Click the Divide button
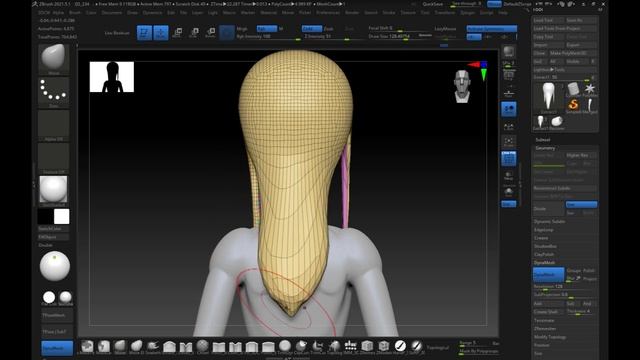Screen dimensions: 640x360 (549, 209)
